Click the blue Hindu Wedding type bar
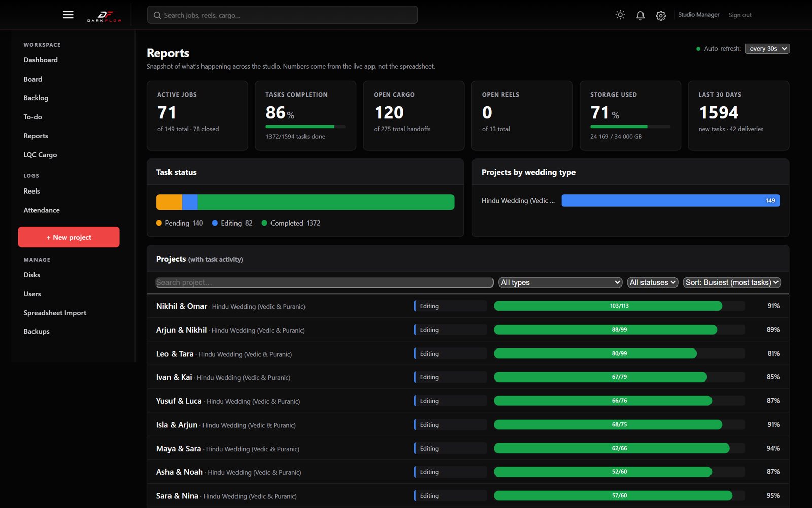 point(670,201)
